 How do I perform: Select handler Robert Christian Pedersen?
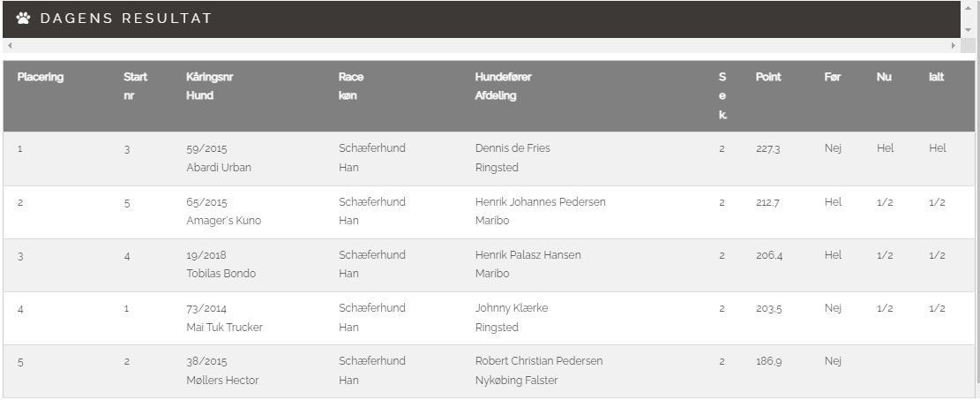coord(539,361)
